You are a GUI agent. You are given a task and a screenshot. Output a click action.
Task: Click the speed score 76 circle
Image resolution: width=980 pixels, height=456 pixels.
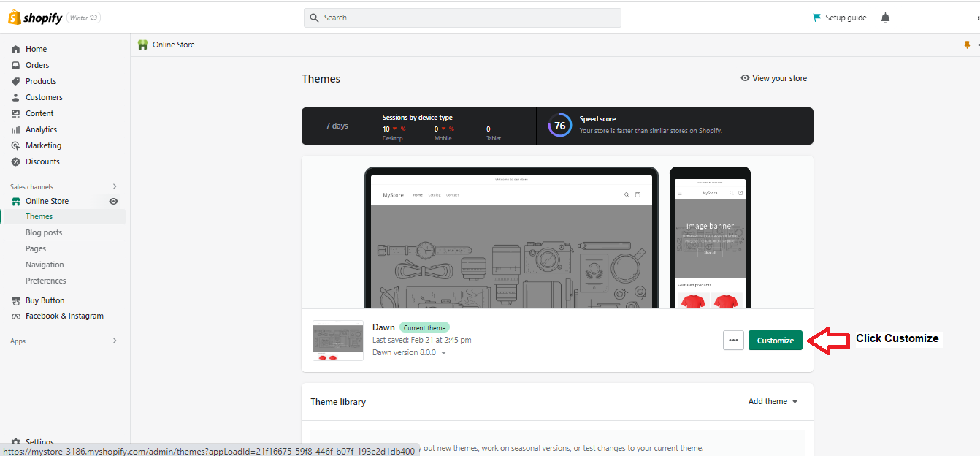560,126
